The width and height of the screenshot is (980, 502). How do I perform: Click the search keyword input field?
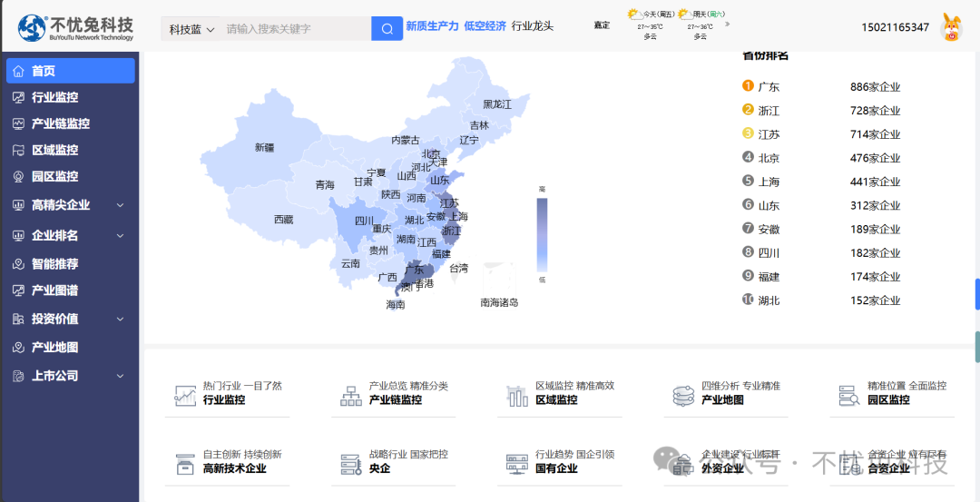[295, 29]
